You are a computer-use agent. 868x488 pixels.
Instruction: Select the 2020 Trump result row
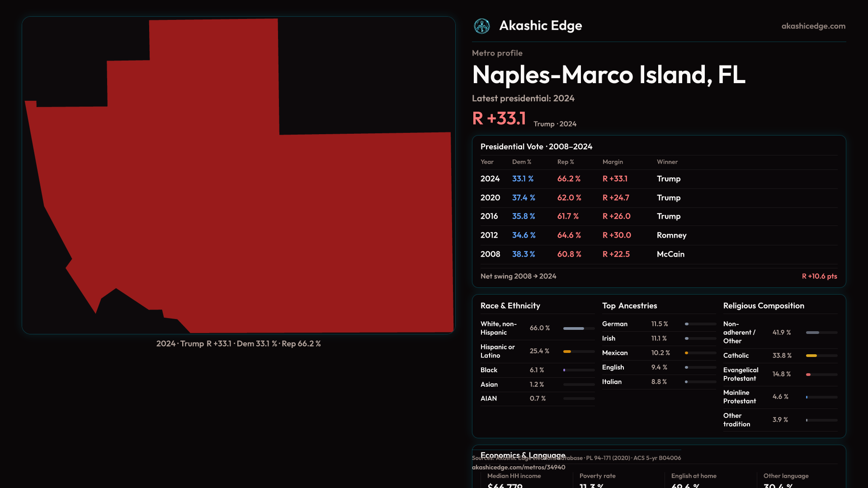pos(658,198)
